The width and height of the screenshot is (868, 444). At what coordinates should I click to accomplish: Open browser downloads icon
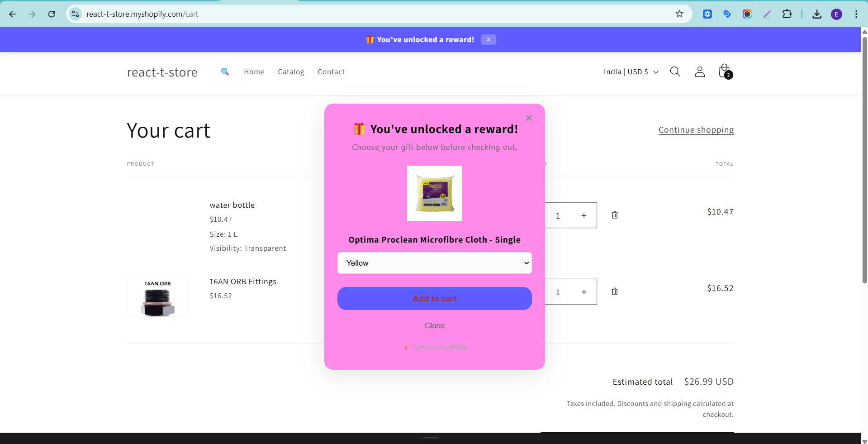pos(816,14)
